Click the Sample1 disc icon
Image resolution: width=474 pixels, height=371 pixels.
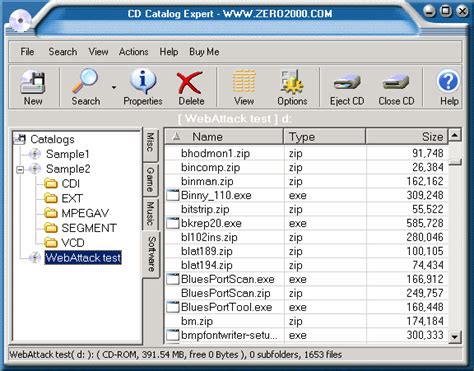tap(35, 154)
